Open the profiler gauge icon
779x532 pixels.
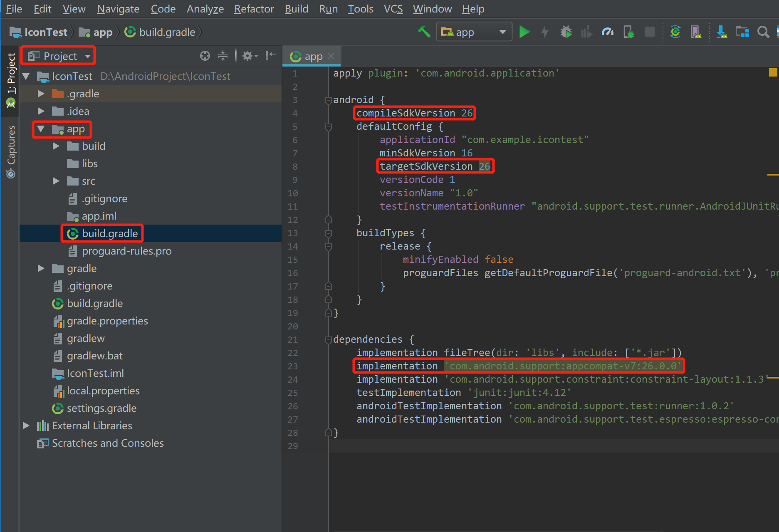[608, 32]
